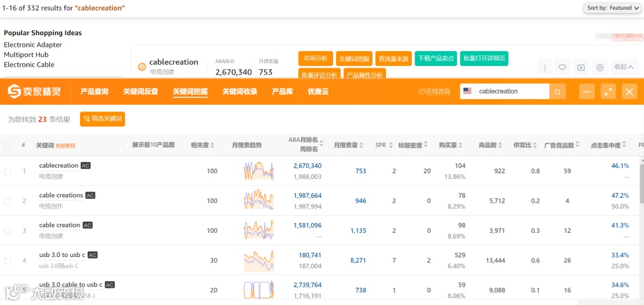The height and width of the screenshot is (305, 644).
Task: Click the 数据解释 link in header
Action: pyautogui.click(x=66, y=145)
